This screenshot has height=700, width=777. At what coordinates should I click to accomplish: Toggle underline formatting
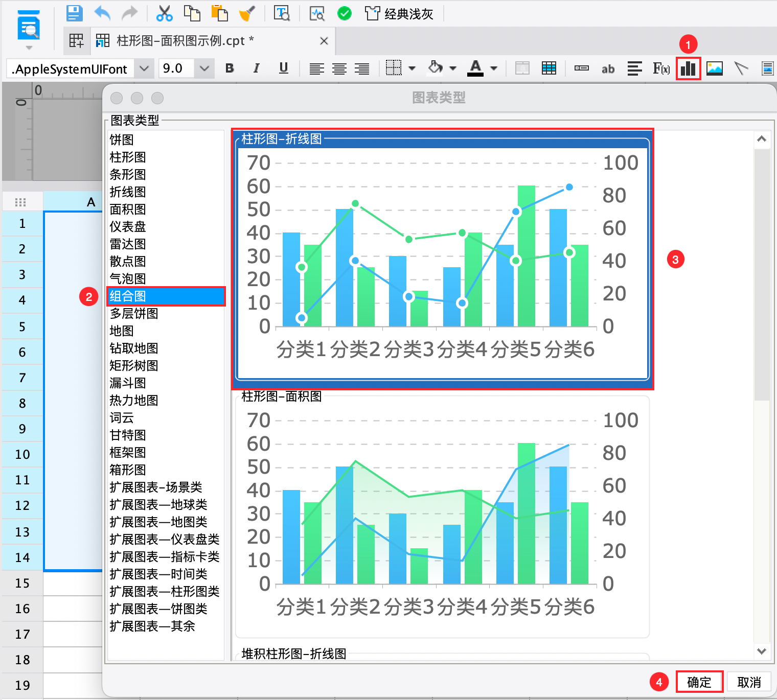point(284,68)
